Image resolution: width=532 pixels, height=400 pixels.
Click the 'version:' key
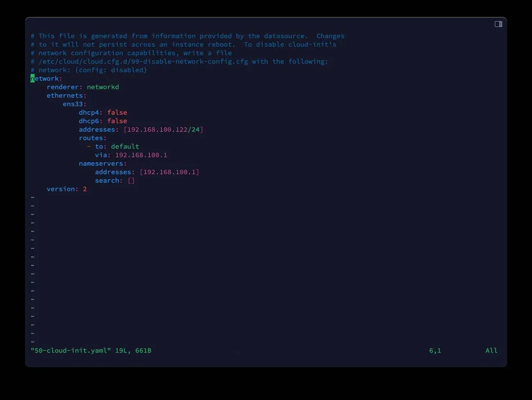(x=63, y=189)
